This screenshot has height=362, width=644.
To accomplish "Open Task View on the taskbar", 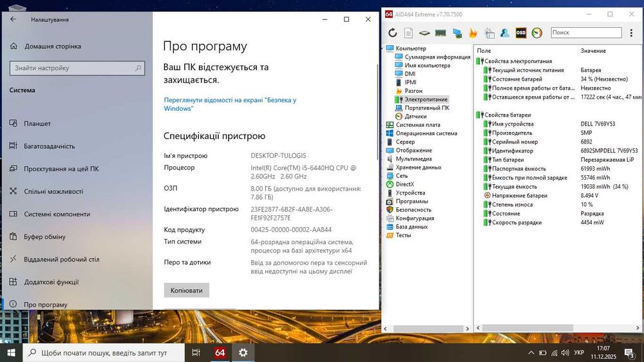I will 196,352.
